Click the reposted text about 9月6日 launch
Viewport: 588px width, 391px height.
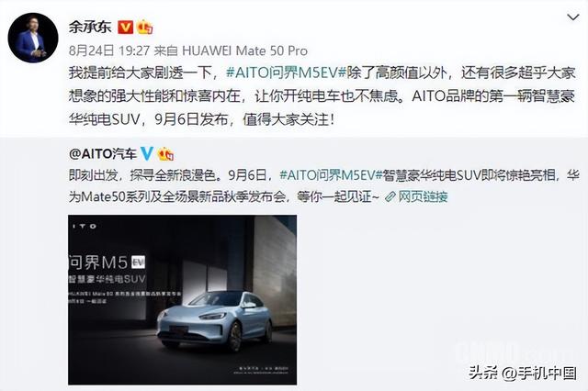click(324, 185)
